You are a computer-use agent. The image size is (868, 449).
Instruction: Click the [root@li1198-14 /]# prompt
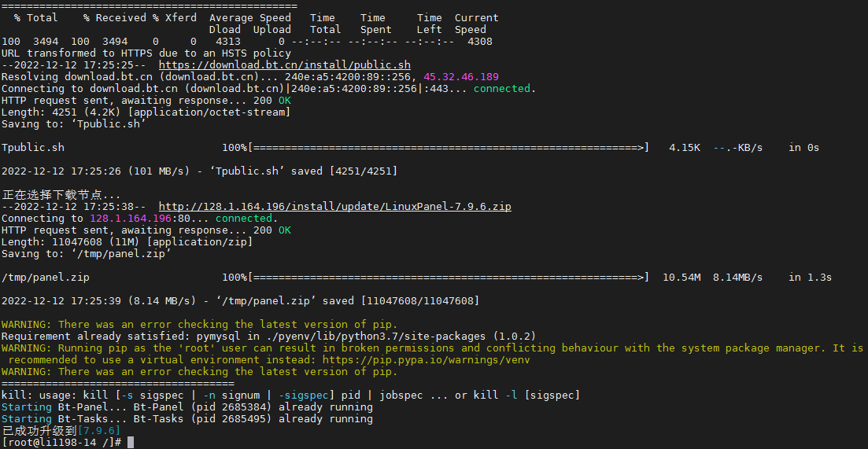pyautogui.click(x=61, y=443)
